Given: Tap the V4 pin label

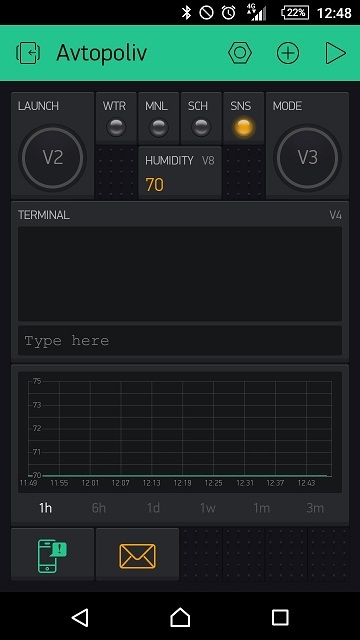Looking at the screenshot, I should [x=336, y=215].
